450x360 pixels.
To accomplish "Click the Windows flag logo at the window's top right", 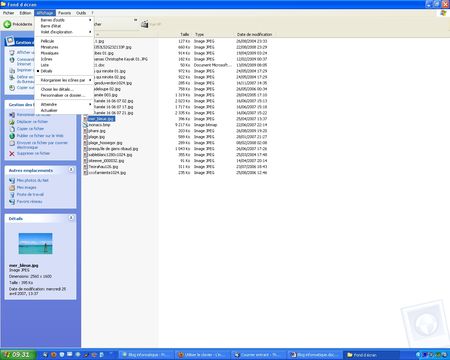I will (443, 13).
